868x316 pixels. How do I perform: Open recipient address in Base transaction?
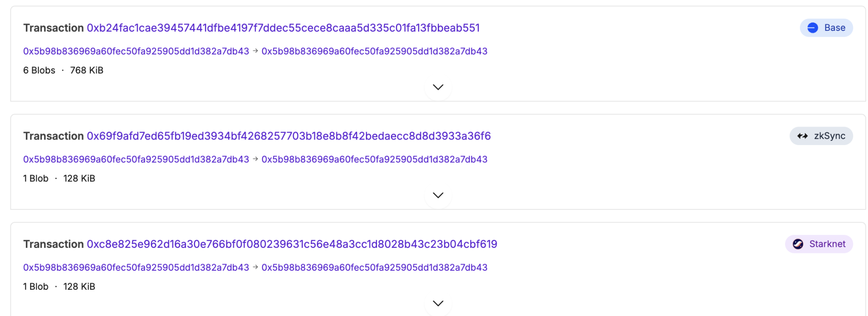(x=374, y=51)
